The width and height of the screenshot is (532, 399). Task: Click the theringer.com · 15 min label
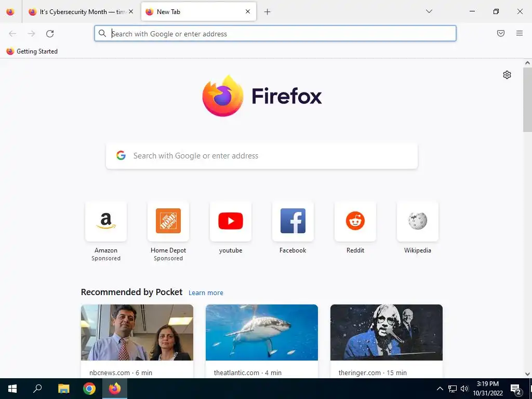373,373
